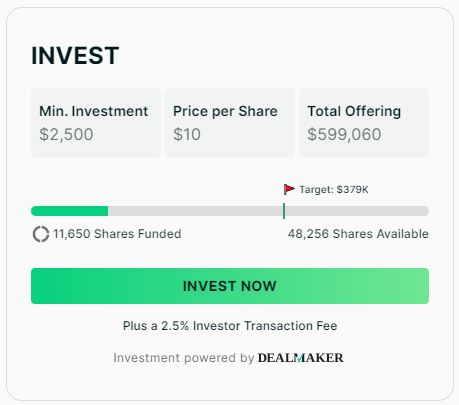The width and height of the screenshot is (459, 405).
Task: Click the Target: $379K label
Action: click(x=334, y=190)
